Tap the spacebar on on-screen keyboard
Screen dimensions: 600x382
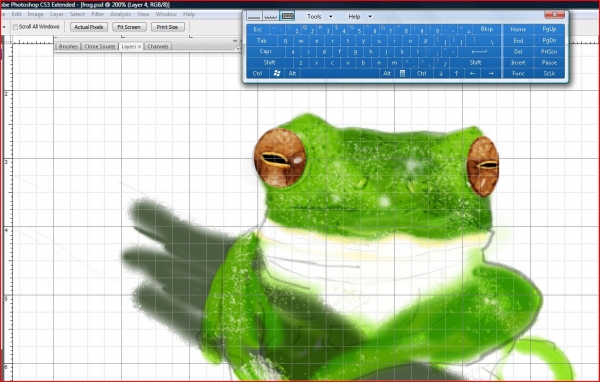tap(340, 73)
